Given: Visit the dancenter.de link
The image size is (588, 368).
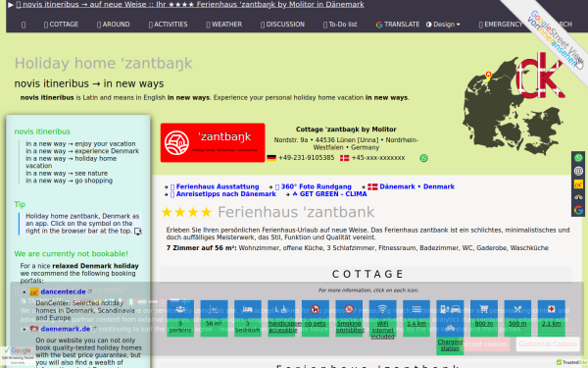Looking at the screenshot, I should pos(63,291).
